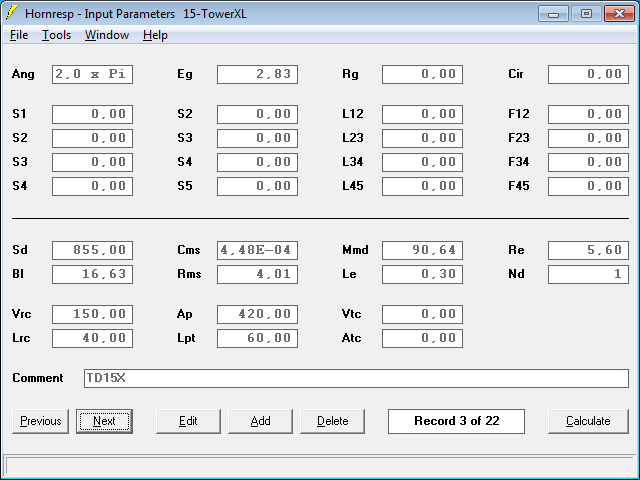Click the Bl field showing 16,63
The image size is (640, 480).
click(x=92, y=274)
